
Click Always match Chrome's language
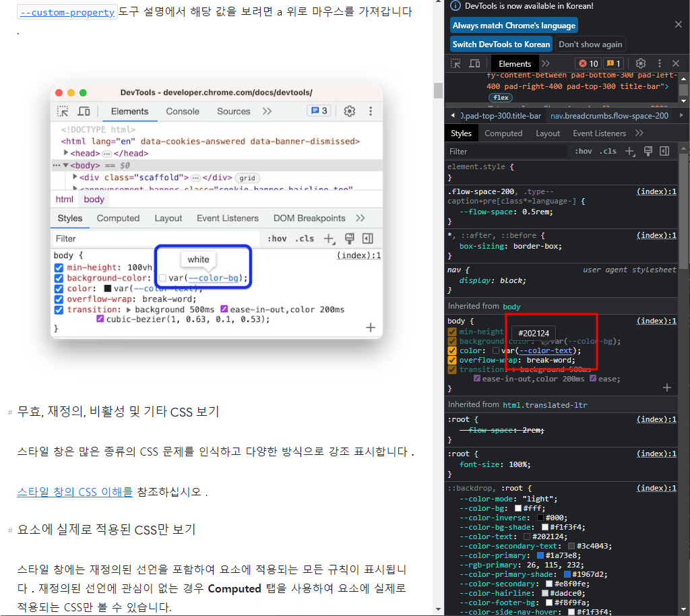514,26
